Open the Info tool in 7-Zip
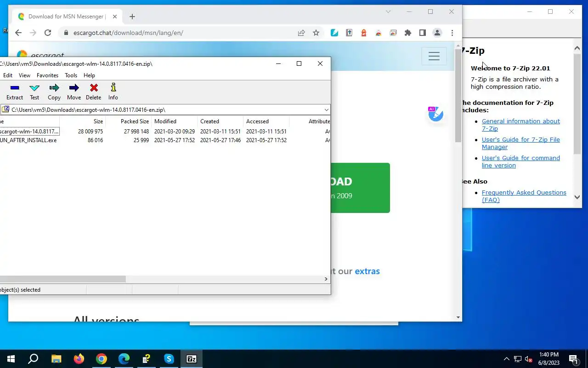This screenshot has height=368, width=588. click(x=113, y=92)
